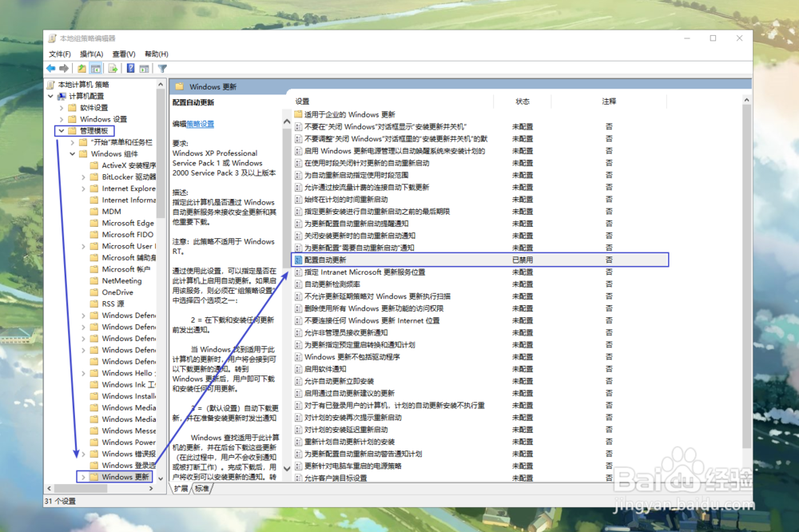
Task: Click the Filter funnel icon
Action: click(x=162, y=68)
